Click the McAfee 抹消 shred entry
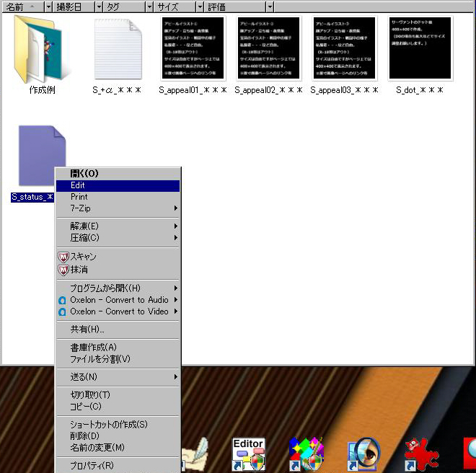Screen dimensions: 476x473 [x=79, y=270]
